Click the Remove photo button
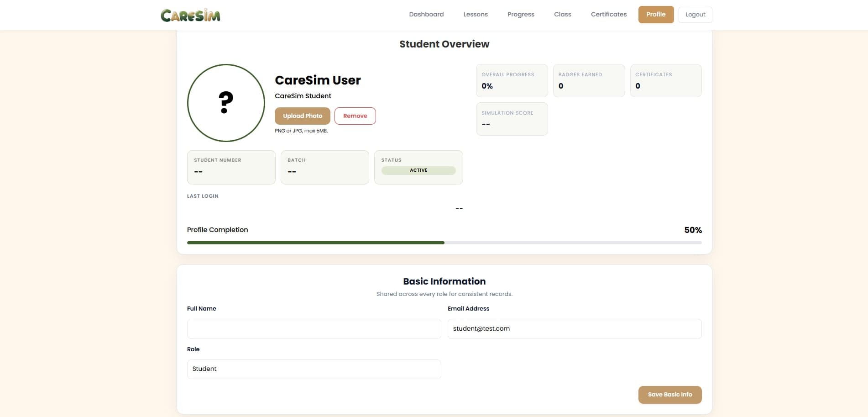The image size is (868, 417). (x=355, y=116)
